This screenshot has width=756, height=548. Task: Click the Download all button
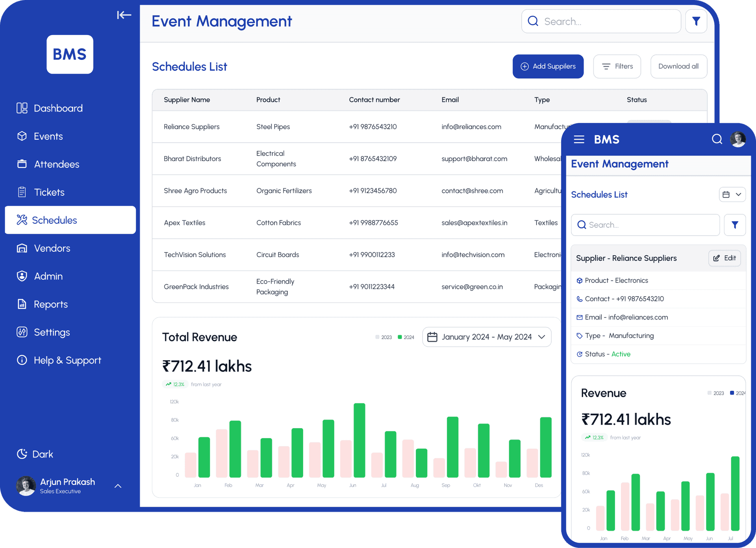(678, 67)
